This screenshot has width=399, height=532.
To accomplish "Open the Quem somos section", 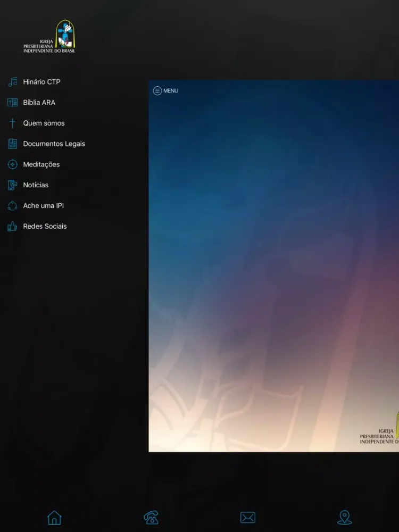I will pos(44,123).
